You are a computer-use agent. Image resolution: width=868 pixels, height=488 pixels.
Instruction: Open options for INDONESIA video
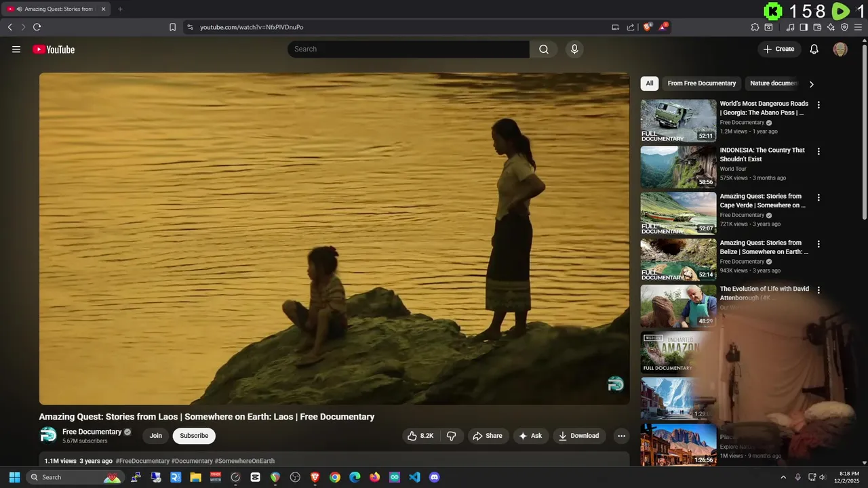click(x=818, y=152)
